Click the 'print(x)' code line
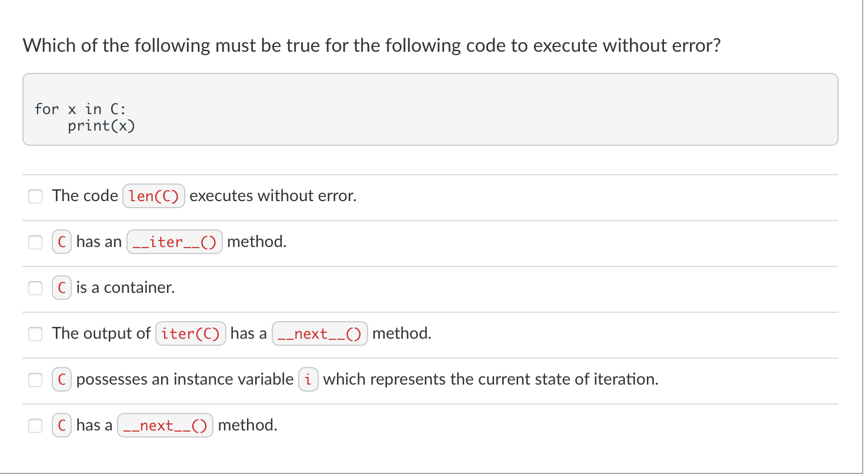The height and width of the screenshot is (474, 868). pyautogui.click(x=101, y=125)
